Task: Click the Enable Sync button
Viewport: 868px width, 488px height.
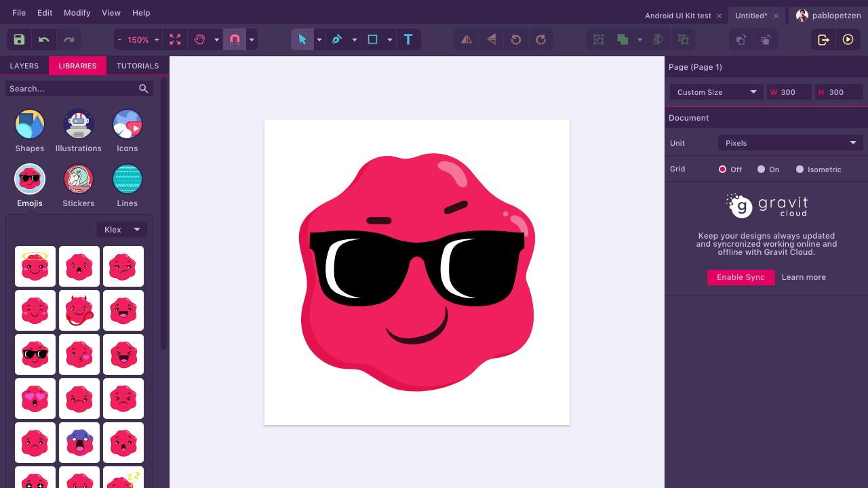Action: point(741,277)
